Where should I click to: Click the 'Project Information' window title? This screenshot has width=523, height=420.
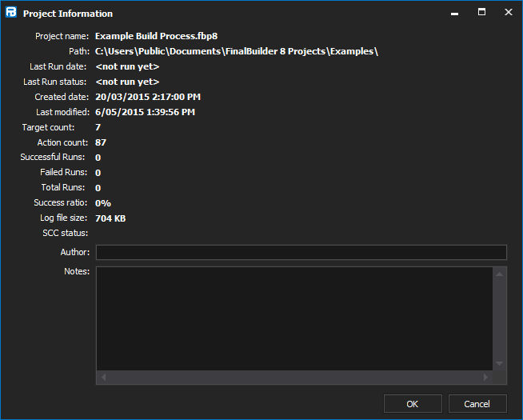tap(68, 14)
